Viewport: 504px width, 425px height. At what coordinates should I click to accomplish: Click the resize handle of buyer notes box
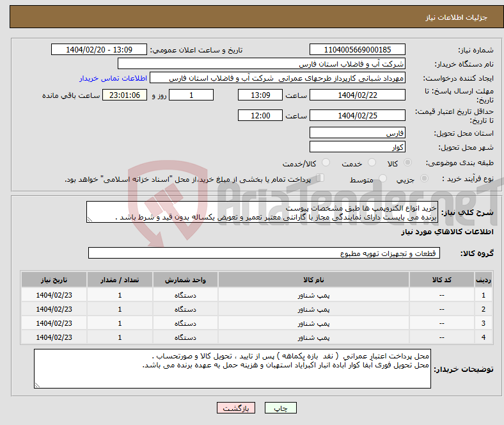(x=37, y=385)
